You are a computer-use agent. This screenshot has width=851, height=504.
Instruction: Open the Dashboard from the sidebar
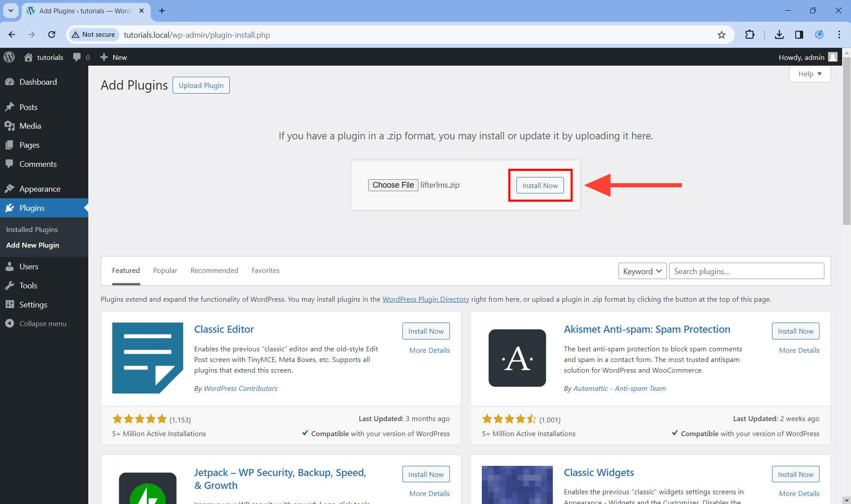[38, 82]
